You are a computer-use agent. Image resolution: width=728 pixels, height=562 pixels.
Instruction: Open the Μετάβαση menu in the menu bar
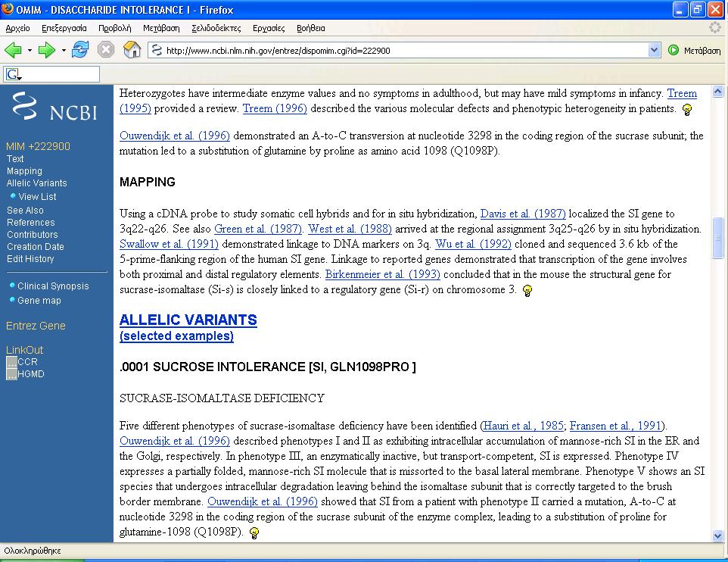(x=161, y=28)
